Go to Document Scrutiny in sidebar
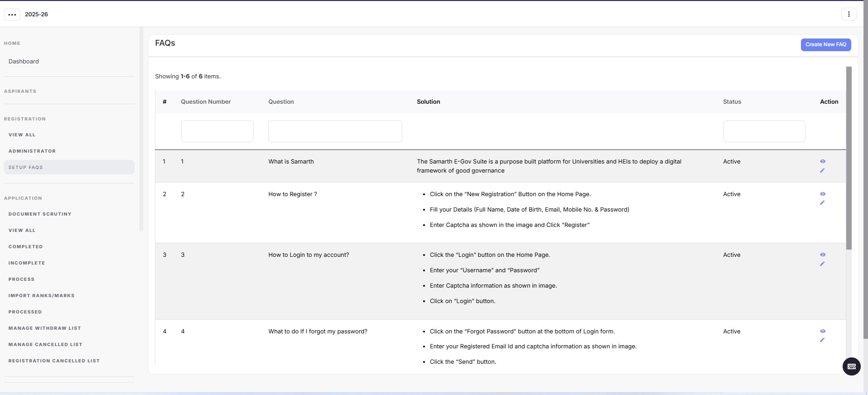 40,214
